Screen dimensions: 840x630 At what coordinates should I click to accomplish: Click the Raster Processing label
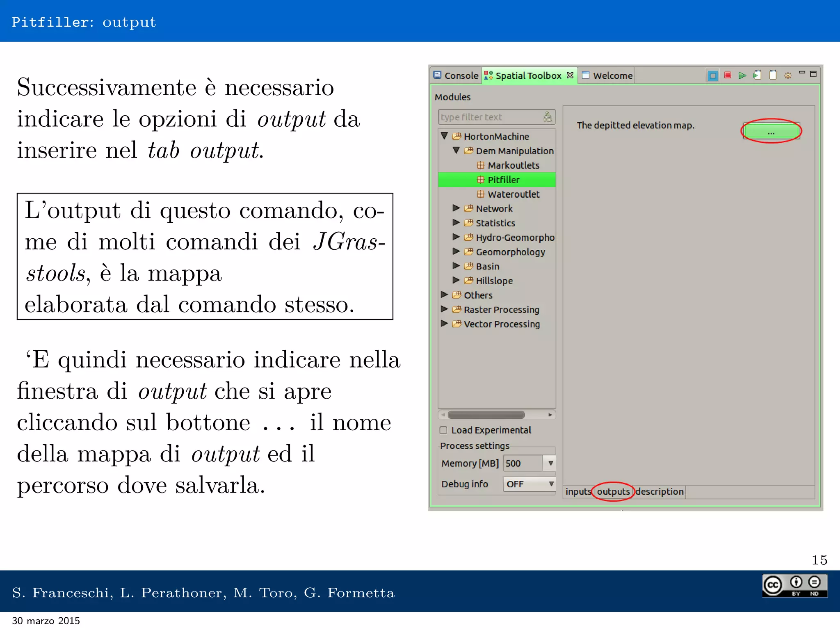click(x=502, y=310)
